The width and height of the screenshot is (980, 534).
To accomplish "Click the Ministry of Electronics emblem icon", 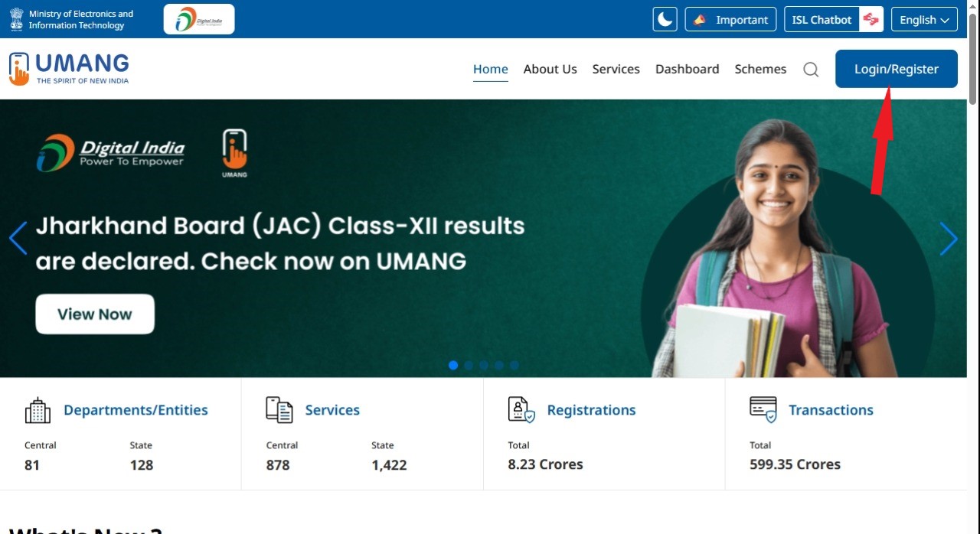I will tap(17, 20).
